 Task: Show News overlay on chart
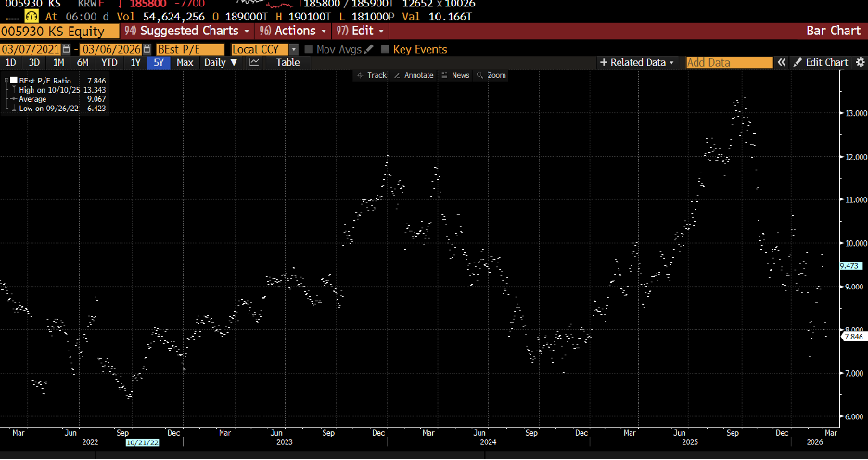tap(456, 75)
